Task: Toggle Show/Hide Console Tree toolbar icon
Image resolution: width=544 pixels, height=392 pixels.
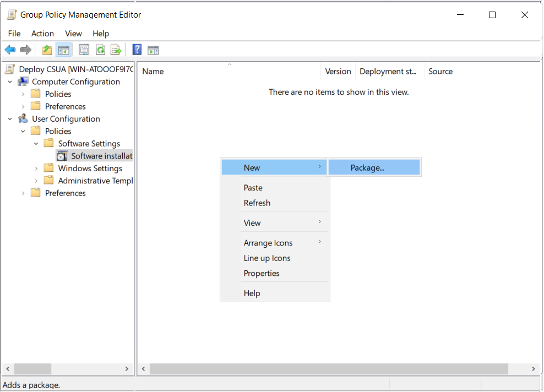Action: coord(64,50)
